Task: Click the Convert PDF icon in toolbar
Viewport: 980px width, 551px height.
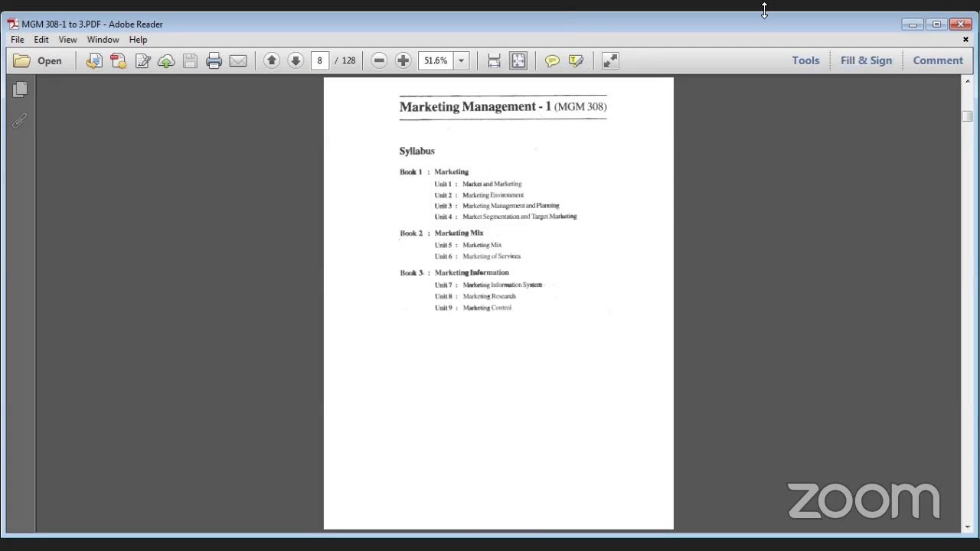Action: click(x=118, y=60)
